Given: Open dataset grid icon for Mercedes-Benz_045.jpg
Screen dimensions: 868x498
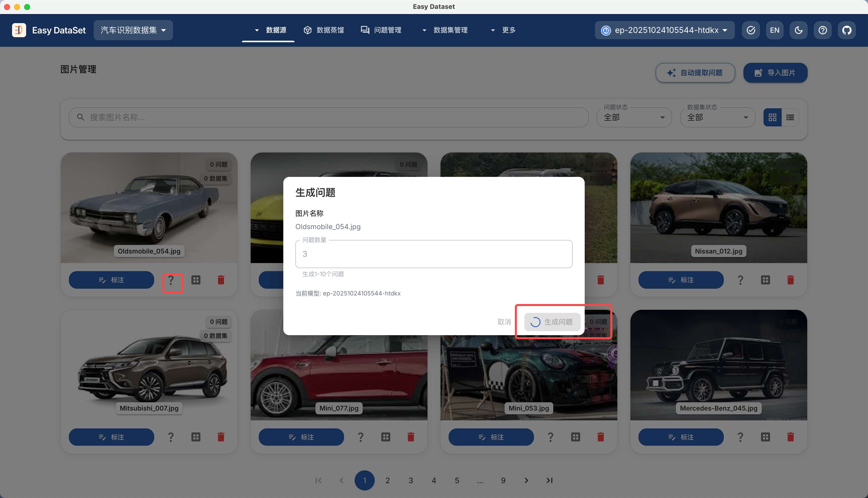Looking at the screenshot, I should click(x=766, y=437).
